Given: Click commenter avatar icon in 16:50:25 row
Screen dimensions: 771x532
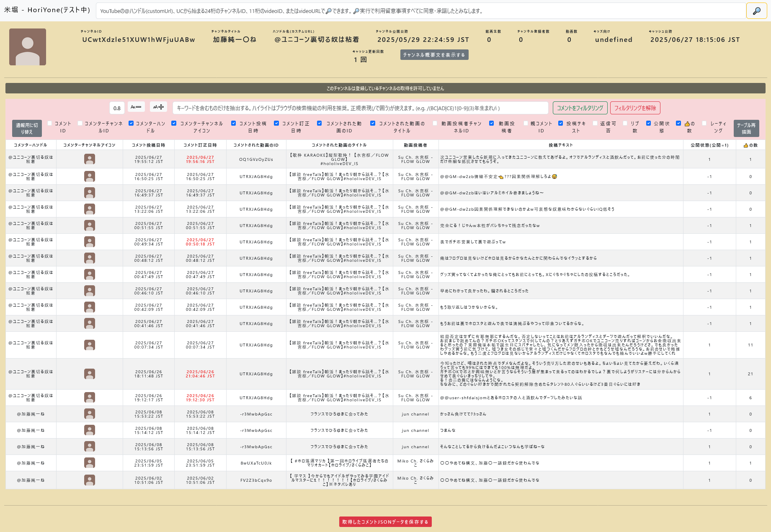Looking at the screenshot, I should pyautogui.click(x=90, y=176).
